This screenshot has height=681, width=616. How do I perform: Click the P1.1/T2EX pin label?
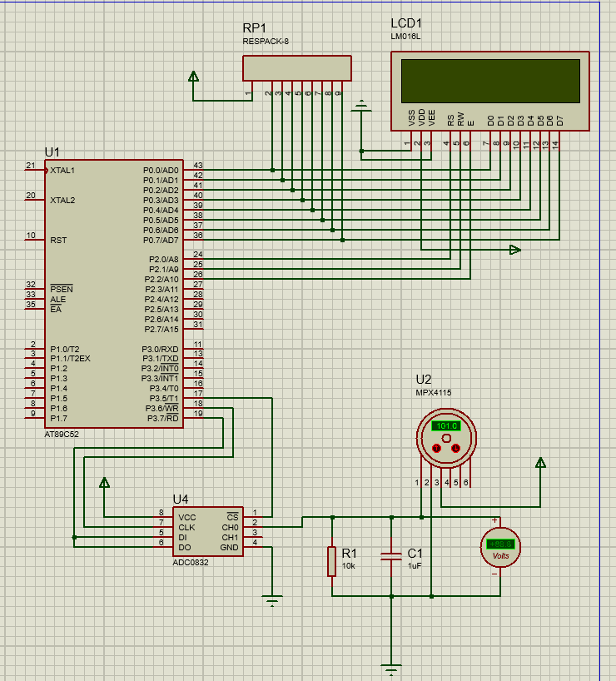[71, 359]
